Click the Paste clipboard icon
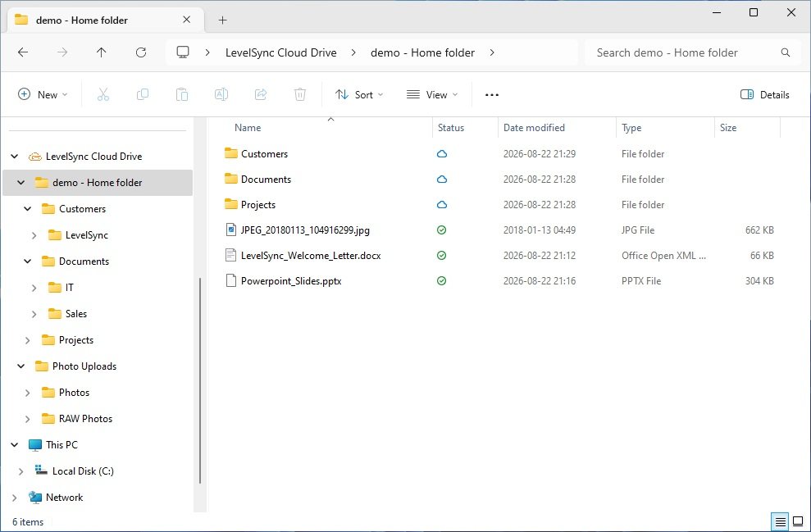 pos(181,94)
